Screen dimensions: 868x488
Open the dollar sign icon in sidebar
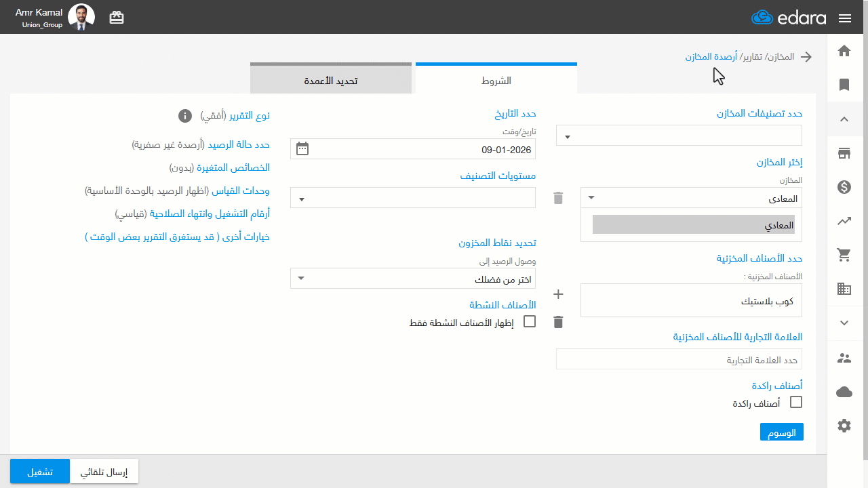coord(844,187)
